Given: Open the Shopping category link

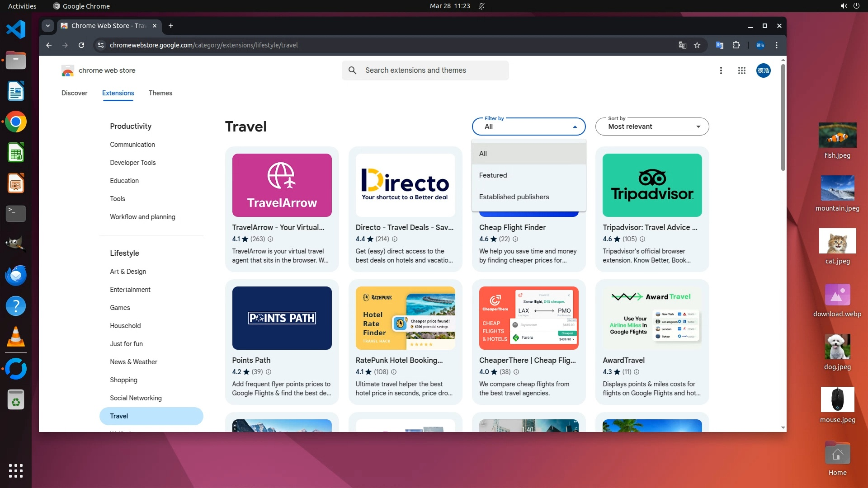Looking at the screenshot, I should click(x=123, y=380).
